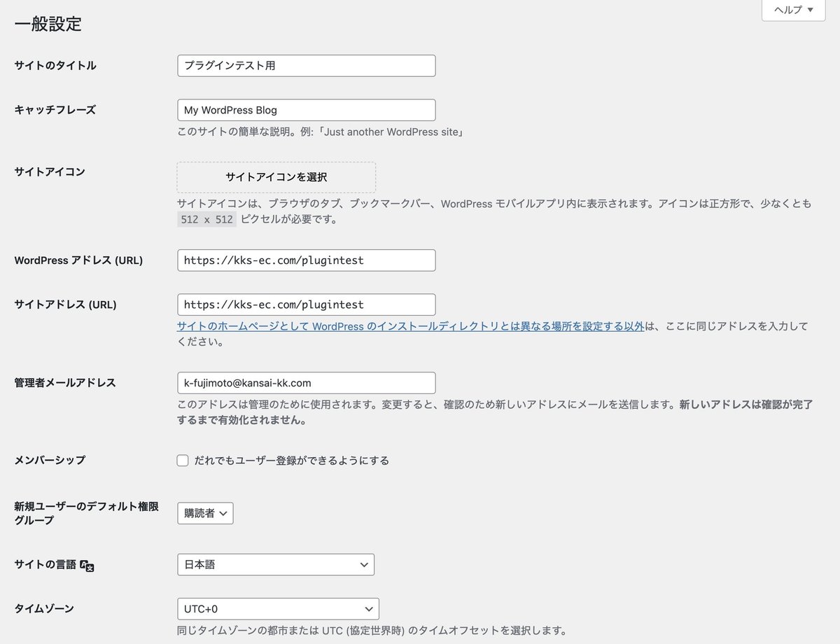Click the サイトアイコンを選択 button
The width and height of the screenshot is (840, 644).
point(276,177)
